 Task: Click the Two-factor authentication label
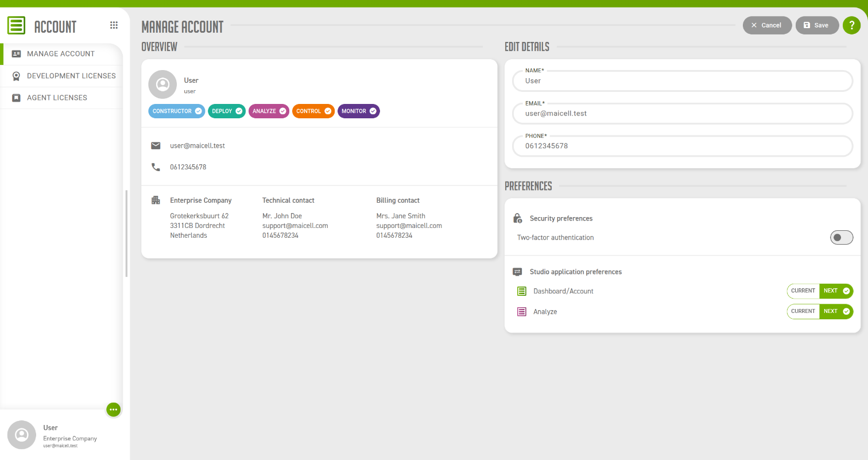click(555, 237)
